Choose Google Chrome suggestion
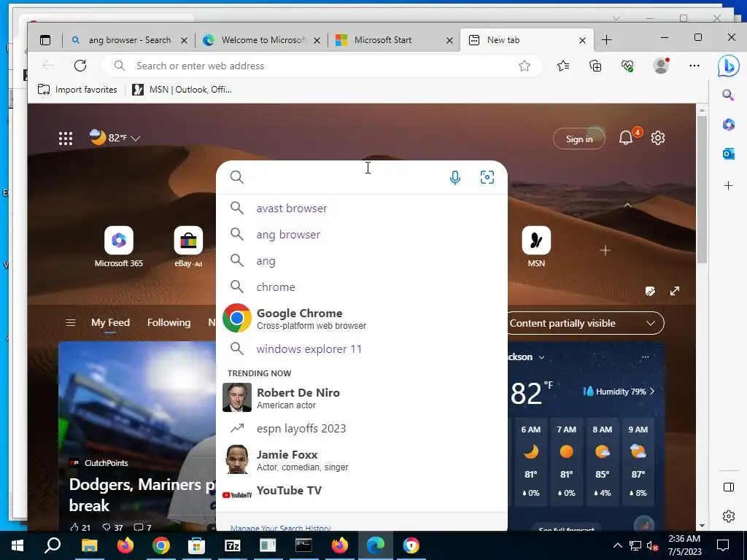The height and width of the screenshot is (560, 747). [362, 319]
